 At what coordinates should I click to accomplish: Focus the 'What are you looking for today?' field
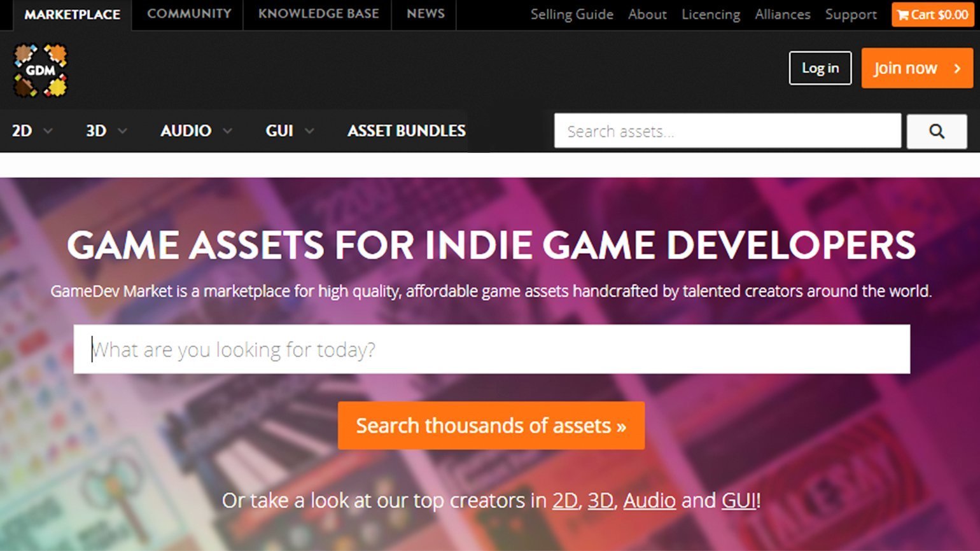tap(492, 349)
